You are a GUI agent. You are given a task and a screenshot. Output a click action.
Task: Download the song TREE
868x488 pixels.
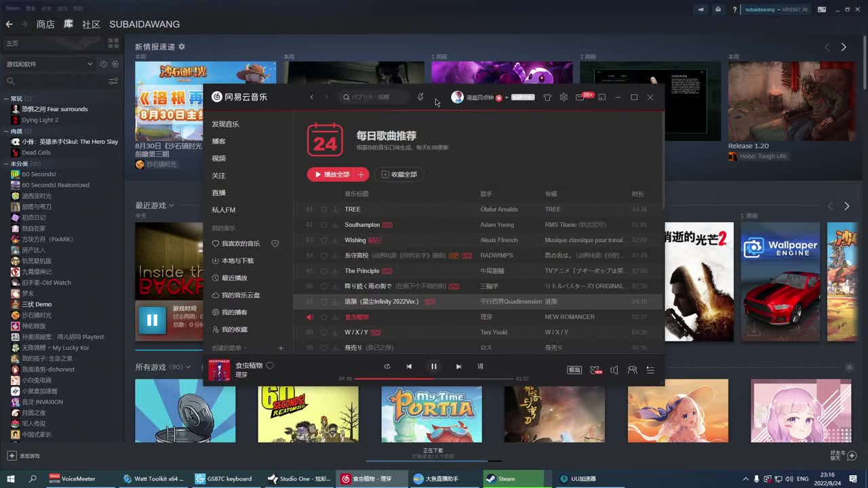tap(335, 209)
